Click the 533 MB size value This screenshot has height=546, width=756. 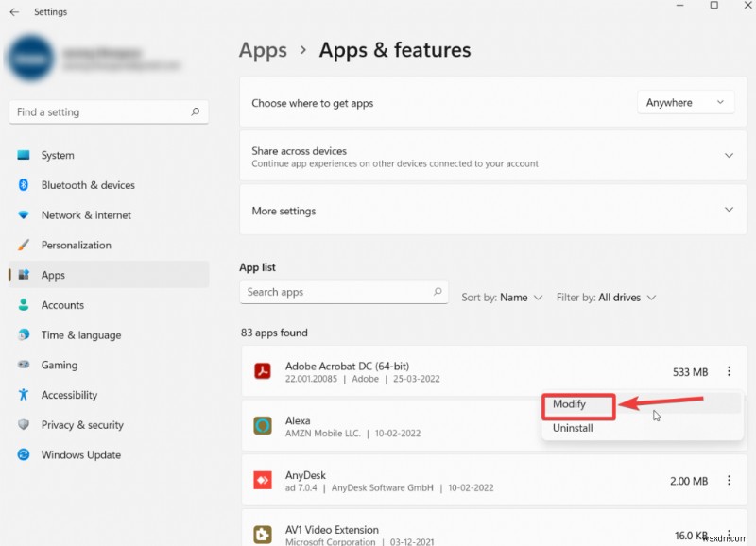coord(691,372)
